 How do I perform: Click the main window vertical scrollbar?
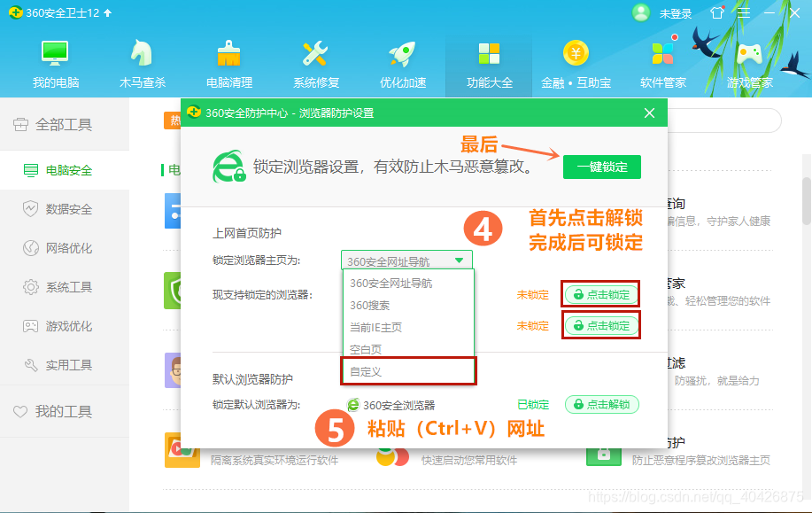coord(807,200)
